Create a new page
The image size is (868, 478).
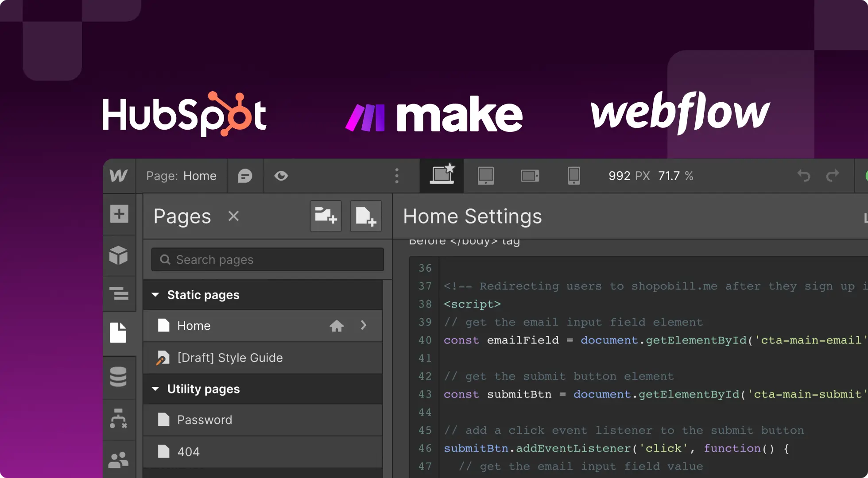tap(366, 216)
